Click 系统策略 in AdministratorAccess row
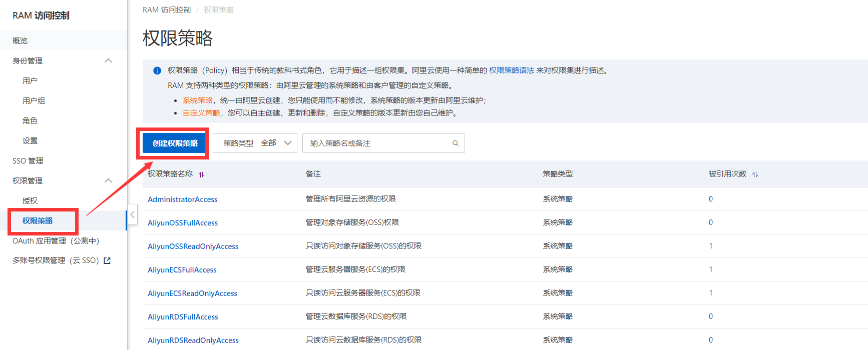 [x=558, y=199]
